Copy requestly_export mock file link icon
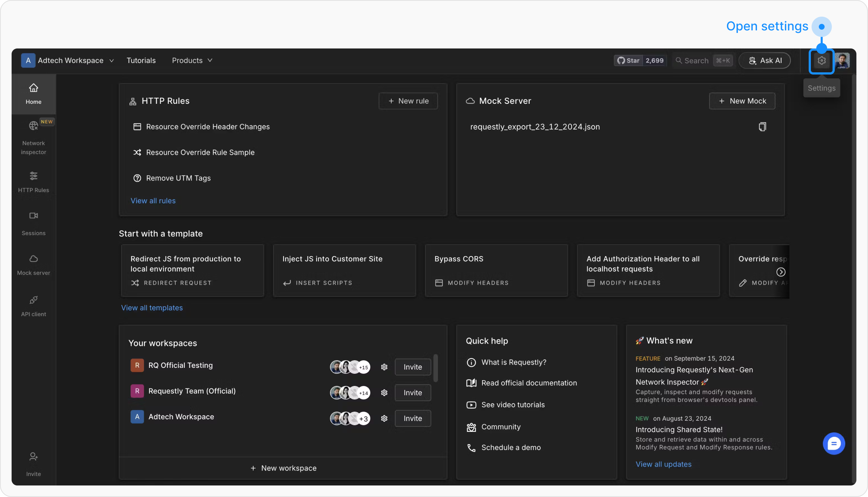The width and height of the screenshot is (868, 497). (x=762, y=127)
